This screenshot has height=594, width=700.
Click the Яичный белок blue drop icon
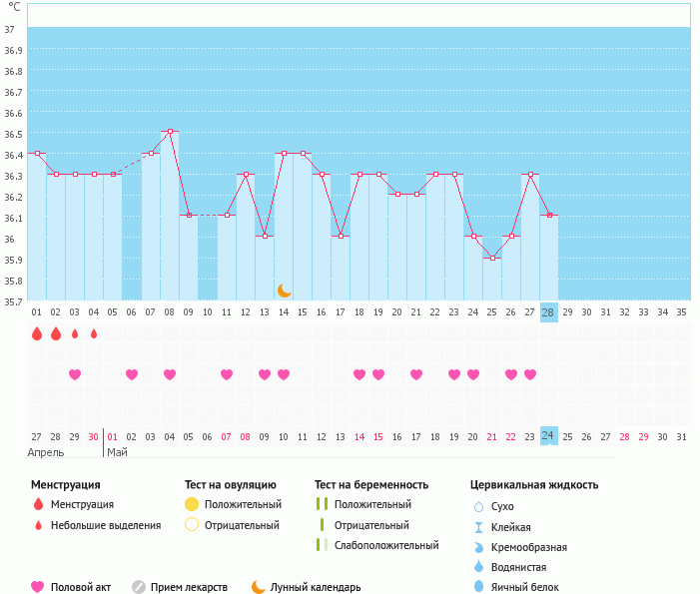coord(478,587)
